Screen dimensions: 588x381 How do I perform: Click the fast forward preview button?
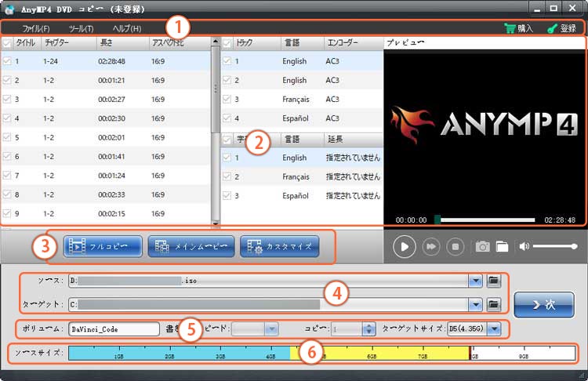tap(431, 246)
